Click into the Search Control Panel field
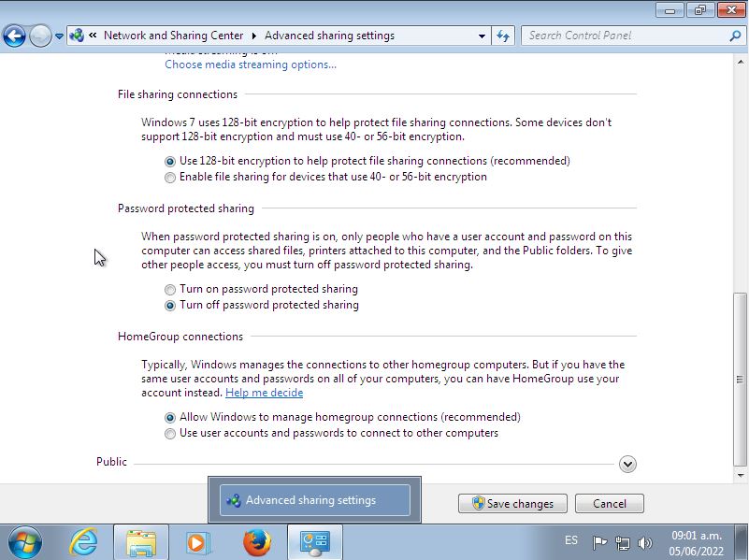The width and height of the screenshot is (749, 560). coord(626,36)
